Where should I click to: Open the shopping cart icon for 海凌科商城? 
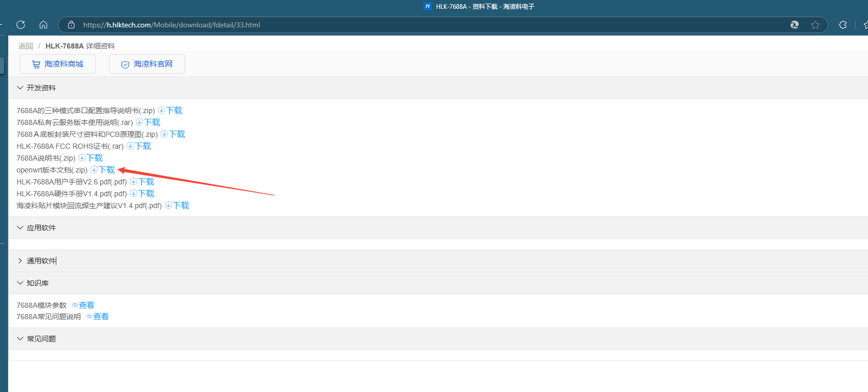point(36,65)
